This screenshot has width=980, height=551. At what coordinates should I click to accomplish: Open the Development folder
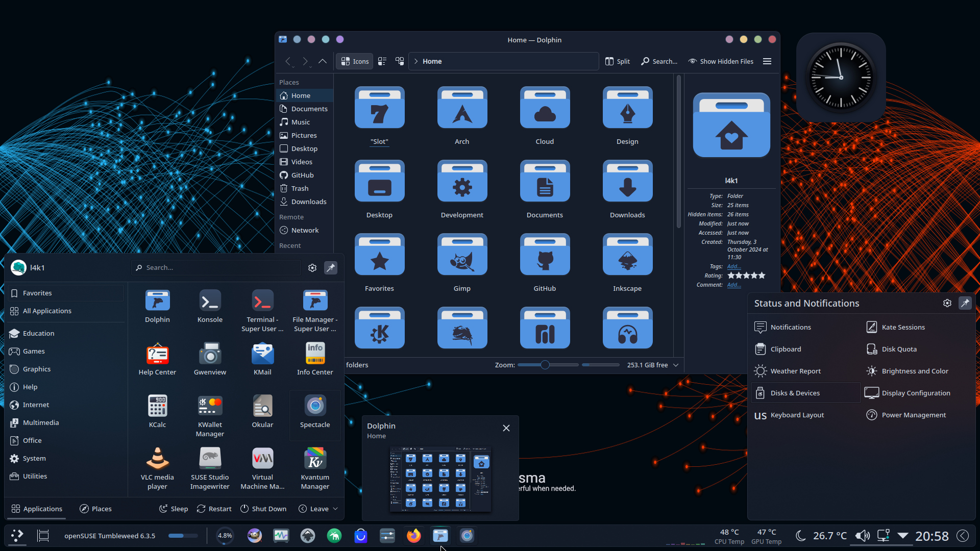click(462, 190)
